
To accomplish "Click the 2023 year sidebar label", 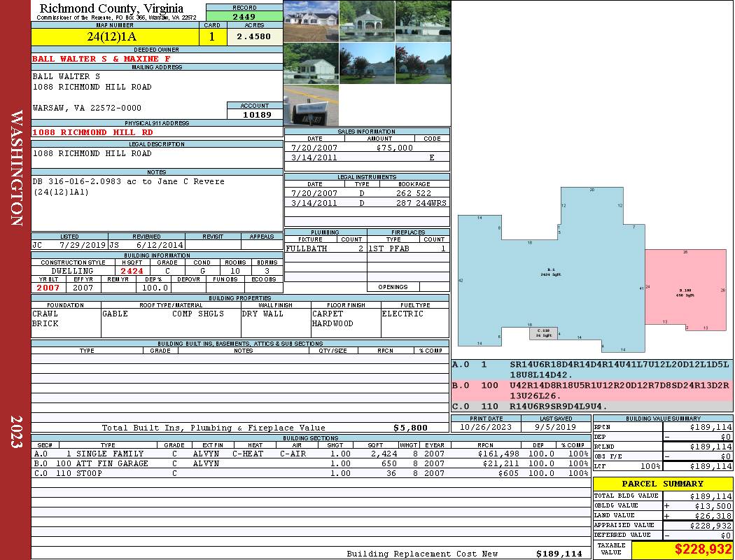I will click(16, 432).
